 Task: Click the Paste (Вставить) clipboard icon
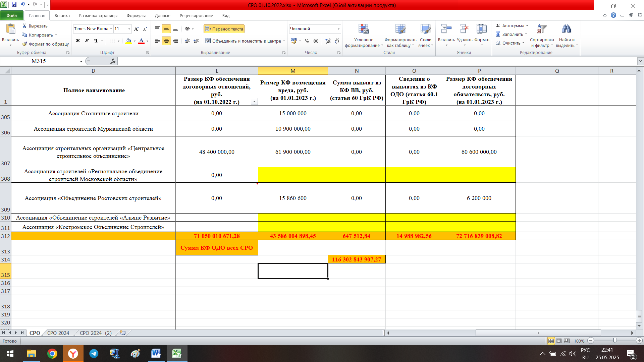[10, 29]
